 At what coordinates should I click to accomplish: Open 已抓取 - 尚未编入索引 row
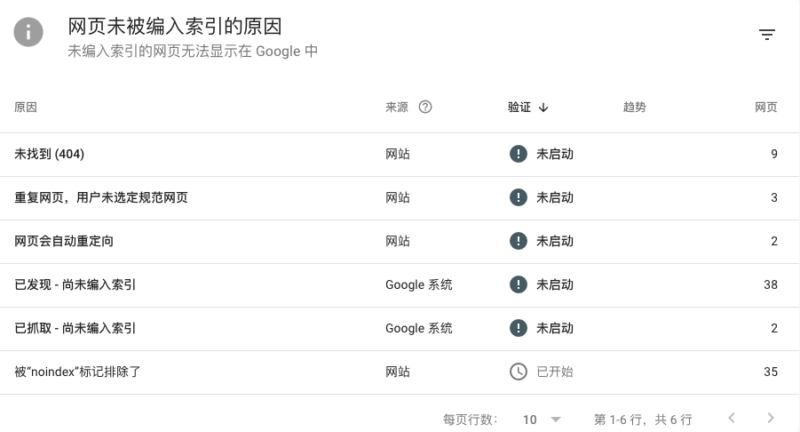point(75,328)
